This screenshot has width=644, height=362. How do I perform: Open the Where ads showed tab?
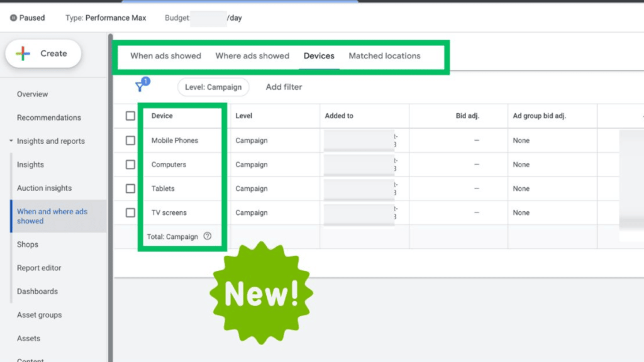click(252, 56)
